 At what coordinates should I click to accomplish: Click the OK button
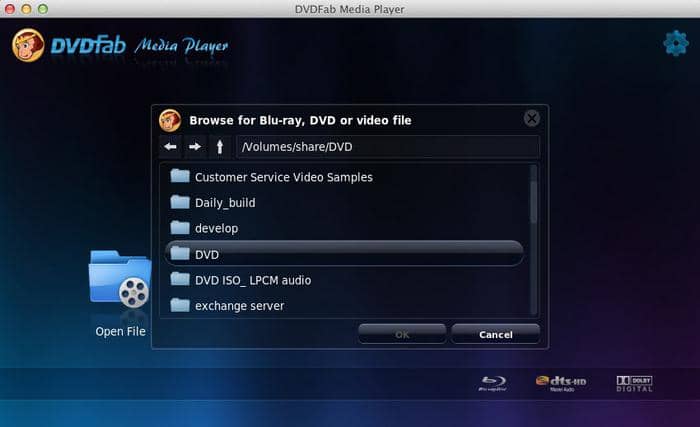coord(402,334)
